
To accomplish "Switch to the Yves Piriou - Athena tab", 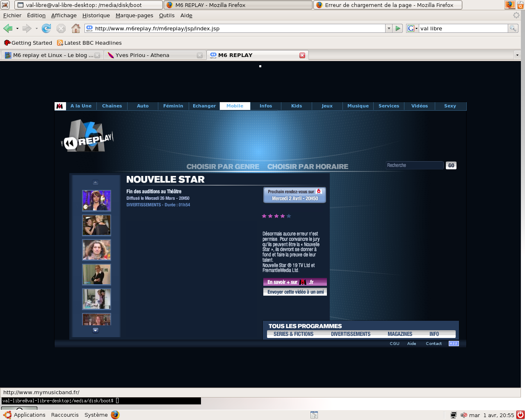I will (142, 55).
